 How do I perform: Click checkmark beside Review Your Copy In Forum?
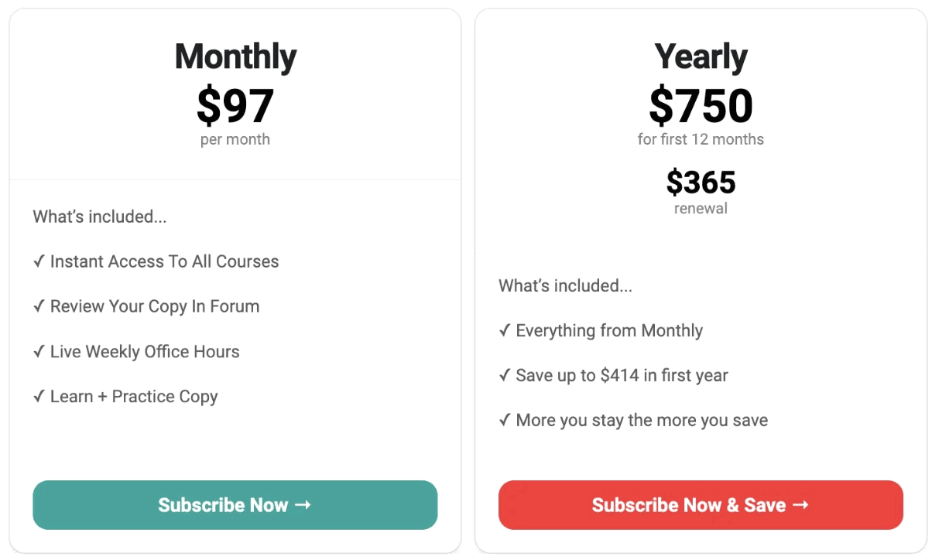(x=39, y=306)
